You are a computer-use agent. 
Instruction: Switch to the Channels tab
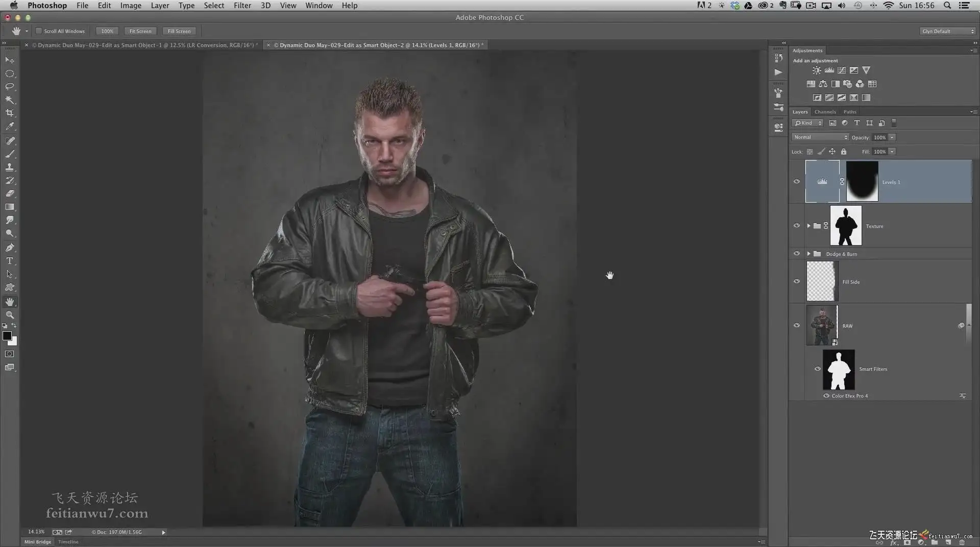coord(825,112)
